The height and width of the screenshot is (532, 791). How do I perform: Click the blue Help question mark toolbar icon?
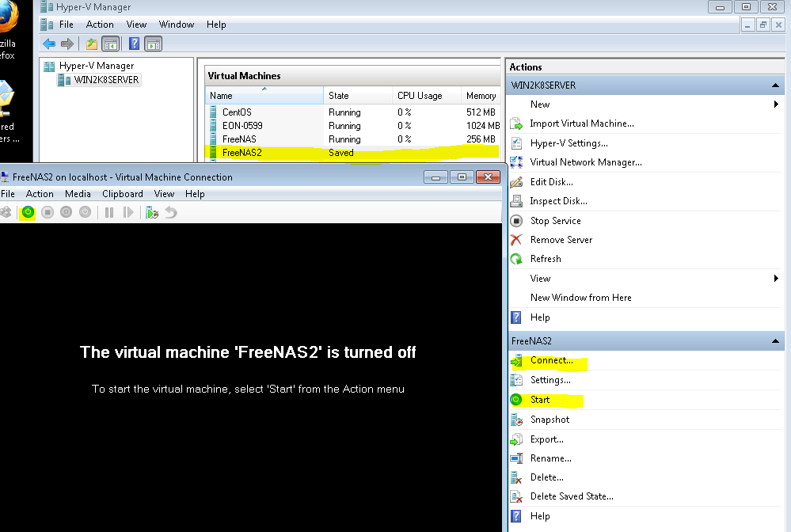(135, 44)
